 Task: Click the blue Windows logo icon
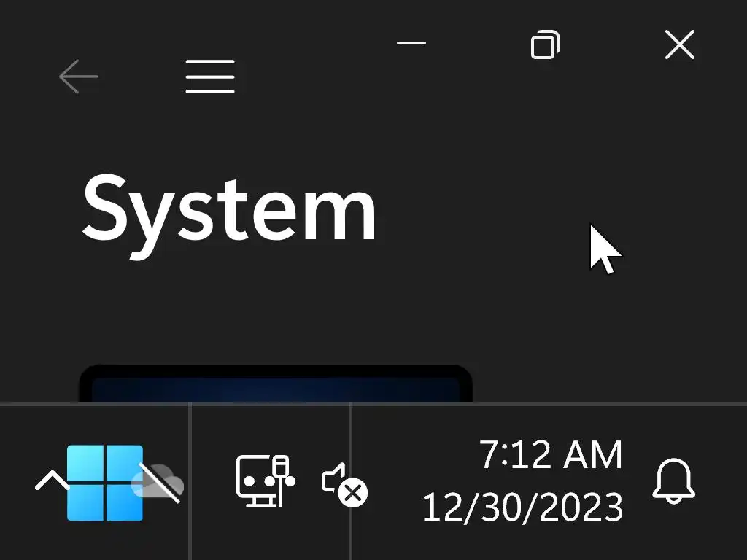tap(105, 483)
